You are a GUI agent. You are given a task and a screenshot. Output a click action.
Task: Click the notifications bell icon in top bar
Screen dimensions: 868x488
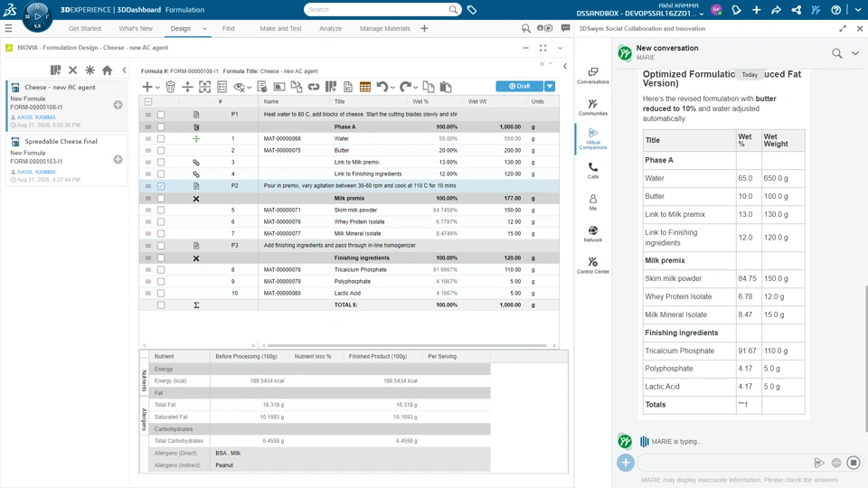[736, 10]
